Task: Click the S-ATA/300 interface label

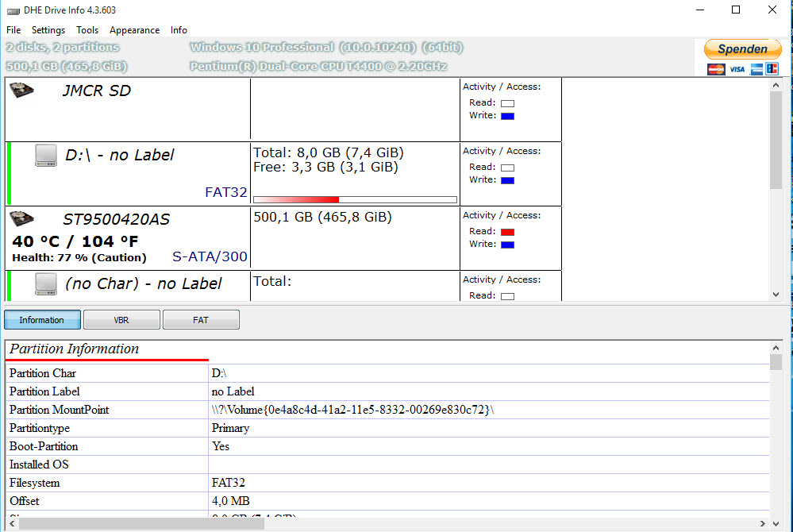Action: [210, 256]
